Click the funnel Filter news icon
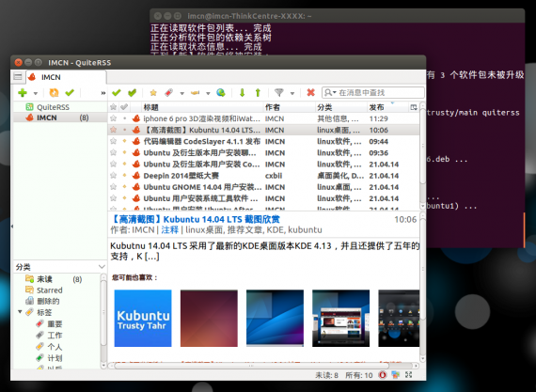 point(279,93)
